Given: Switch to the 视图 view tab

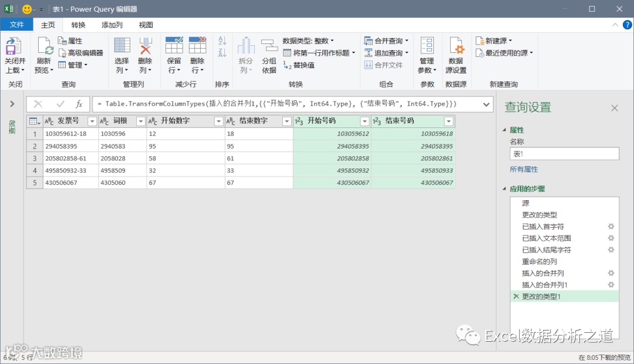Looking at the screenshot, I should coord(146,25).
